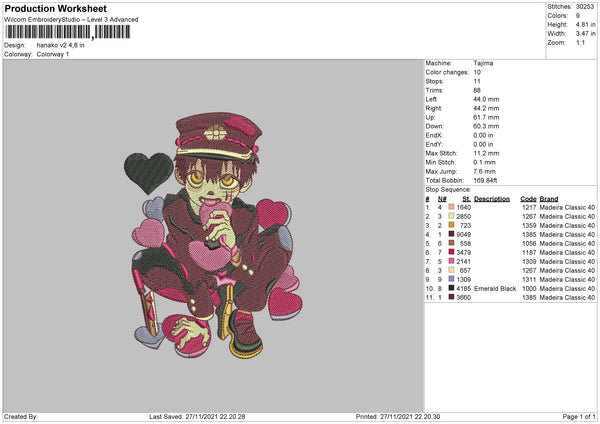Click thread code 1359 in stop row 3
The width and height of the screenshot is (600, 424).
point(529,225)
